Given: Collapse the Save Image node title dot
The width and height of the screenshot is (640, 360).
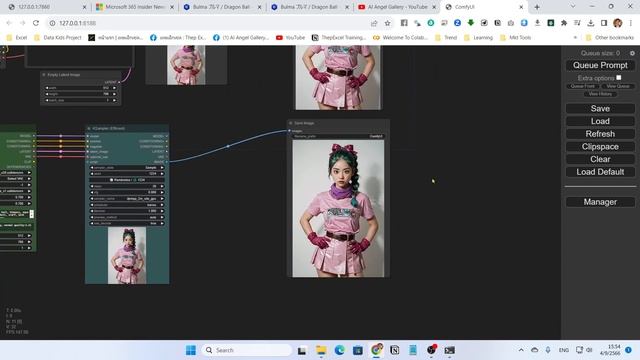Looking at the screenshot, I should (291, 123).
